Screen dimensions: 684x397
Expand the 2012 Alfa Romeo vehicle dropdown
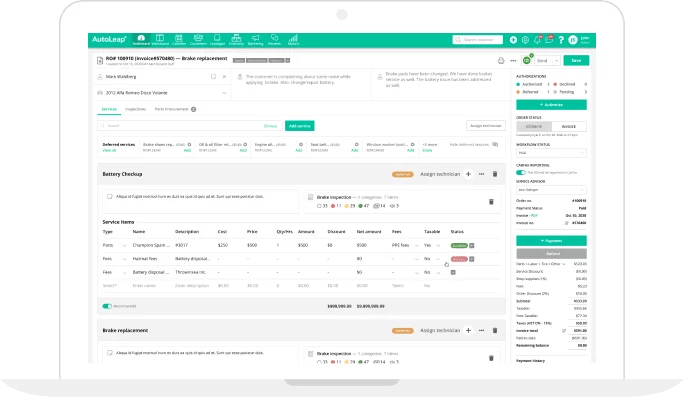(x=224, y=93)
